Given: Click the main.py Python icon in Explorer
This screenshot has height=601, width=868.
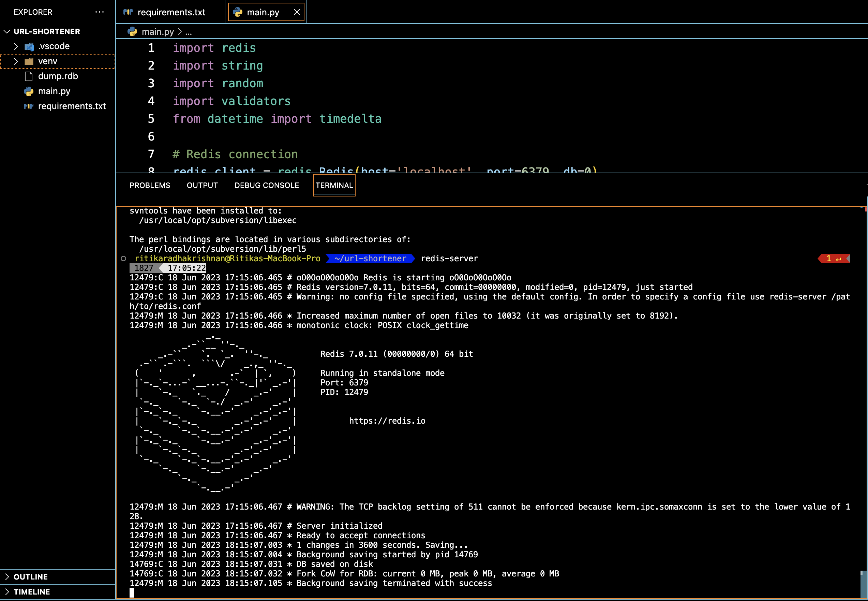Looking at the screenshot, I should click(x=29, y=91).
